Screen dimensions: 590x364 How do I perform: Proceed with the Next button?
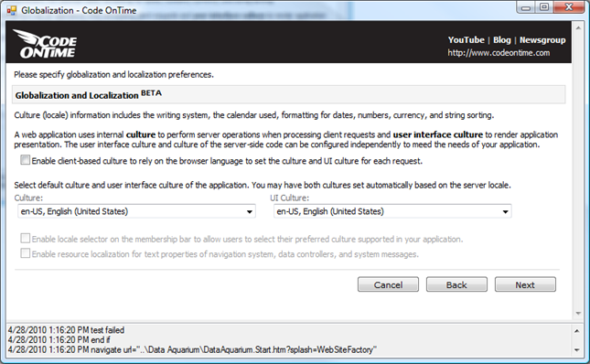pos(525,284)
